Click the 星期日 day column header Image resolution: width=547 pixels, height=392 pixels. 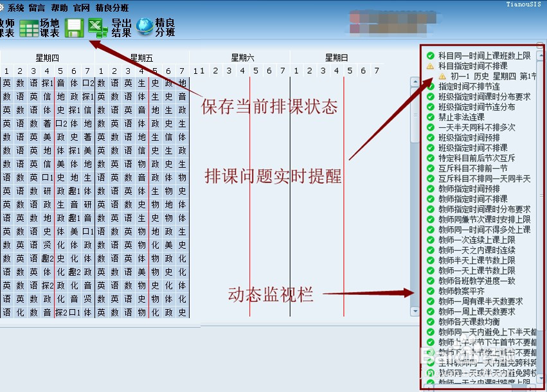coord(337,58)
